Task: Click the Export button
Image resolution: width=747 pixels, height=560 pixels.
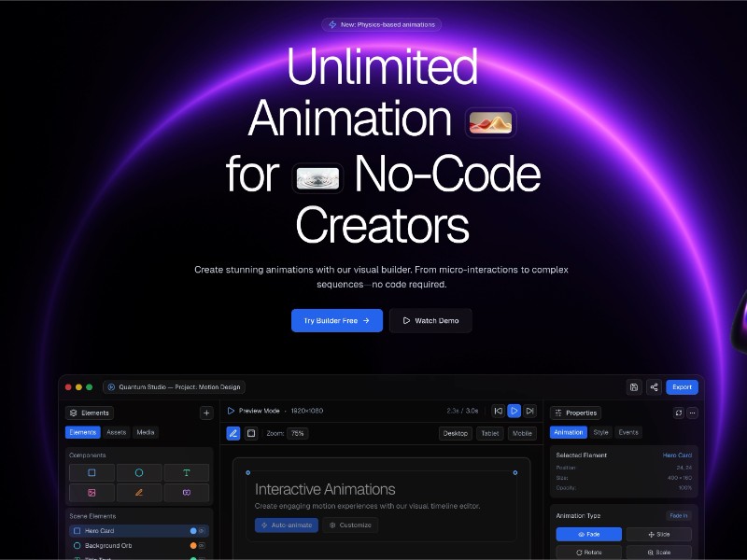Action: [x=682, y=387]
